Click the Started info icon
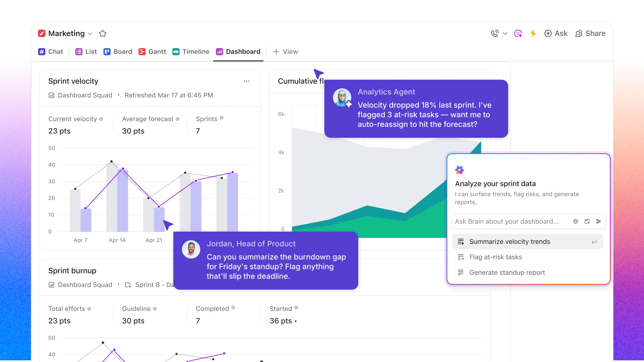Image resolution: width=644 pixels, height=362 pixels. click(296, 308)
